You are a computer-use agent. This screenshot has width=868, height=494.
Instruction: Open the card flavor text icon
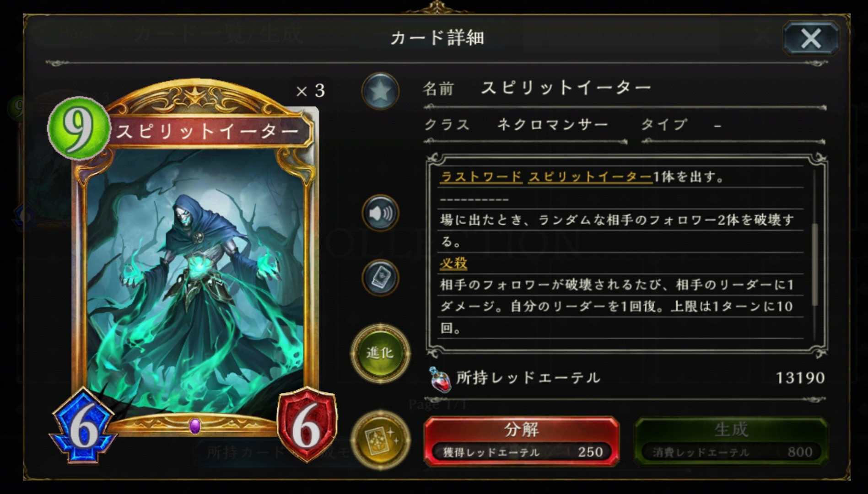pos(380,278)
